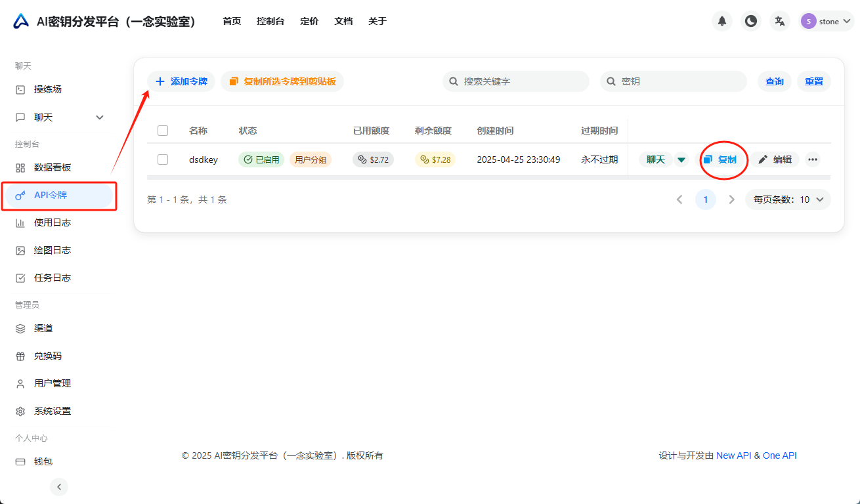Go to next page arrow
The image size is (860, 504).
[x=732, y=199]
